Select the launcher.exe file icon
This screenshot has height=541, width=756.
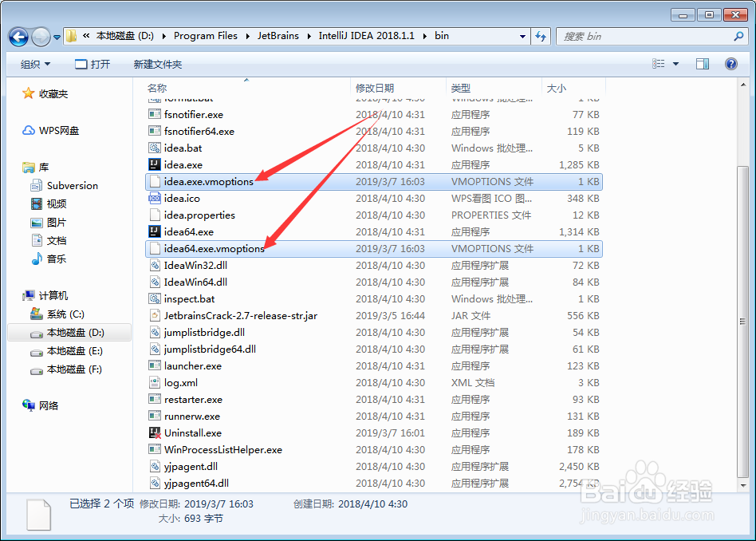(x=154, y=365)
